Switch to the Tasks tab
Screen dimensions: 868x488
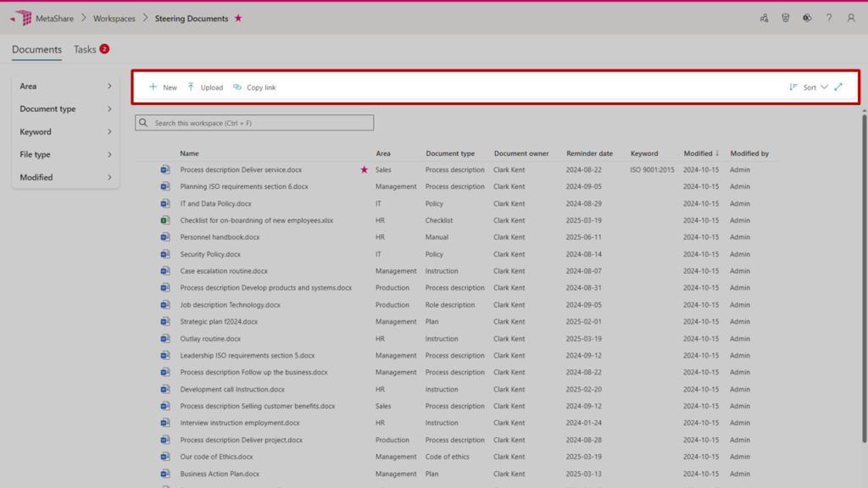[86, 49]
